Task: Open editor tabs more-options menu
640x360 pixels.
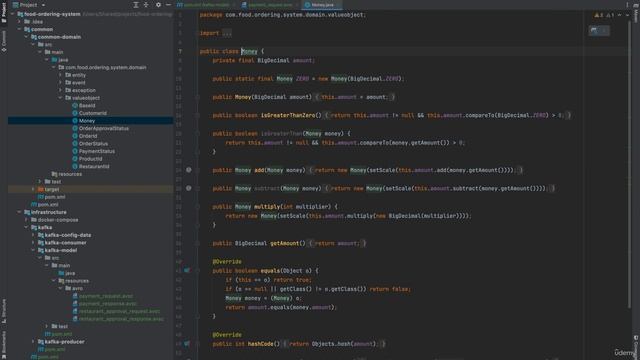Action: pos(627,5)
